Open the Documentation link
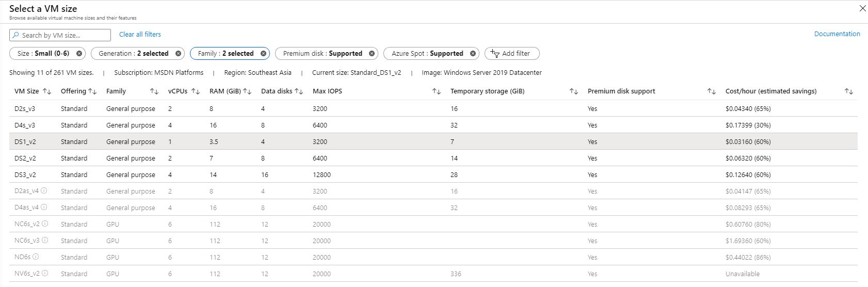 tap(837, 34)
